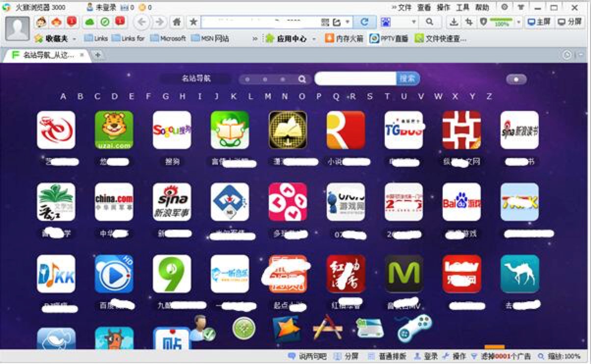
Task: Click the 名站导航 pill label
Action: click(x=196, y=78)
